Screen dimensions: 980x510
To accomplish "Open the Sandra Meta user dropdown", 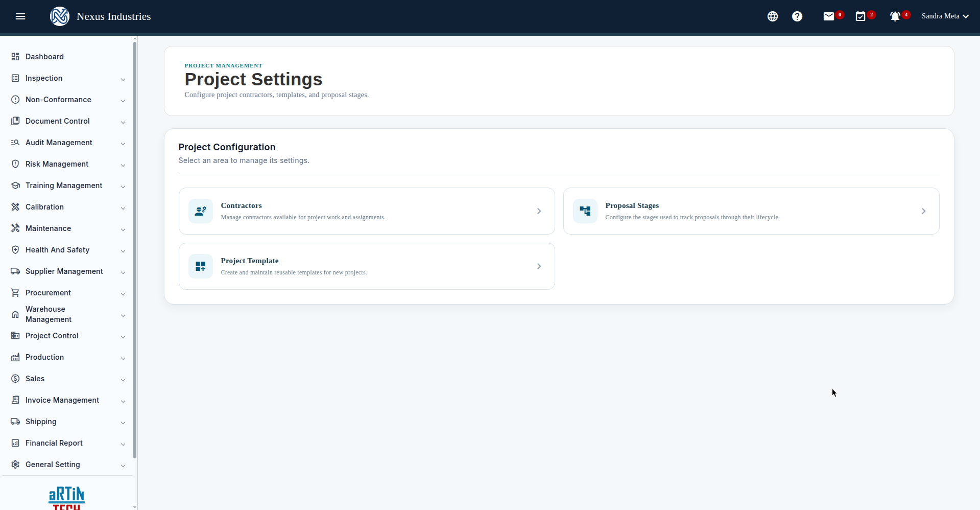I will 945,16.
